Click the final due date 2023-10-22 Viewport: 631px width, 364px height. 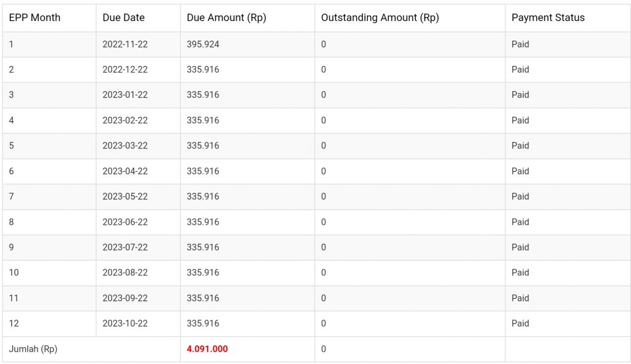pyautogui.click(x=125, y=323)
